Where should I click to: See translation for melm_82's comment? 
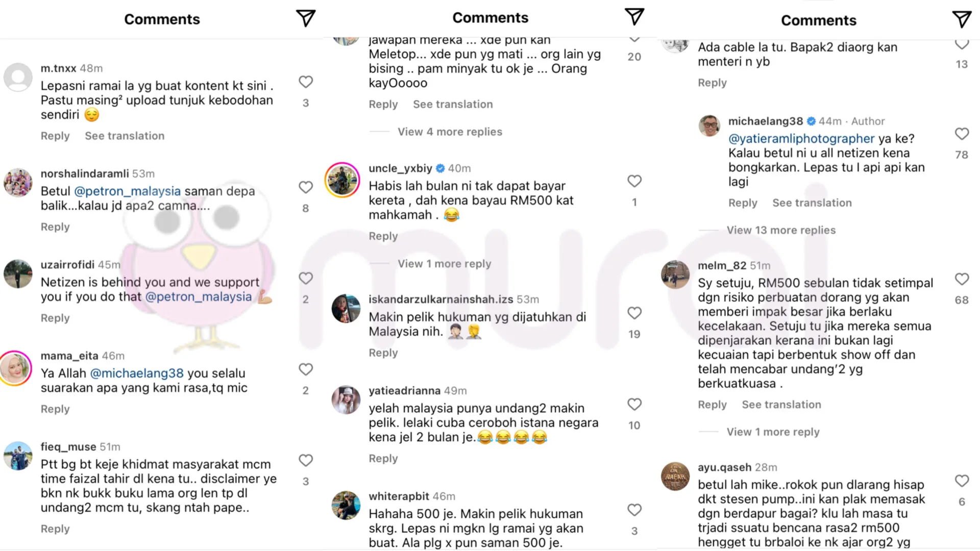tap(781, 405)
